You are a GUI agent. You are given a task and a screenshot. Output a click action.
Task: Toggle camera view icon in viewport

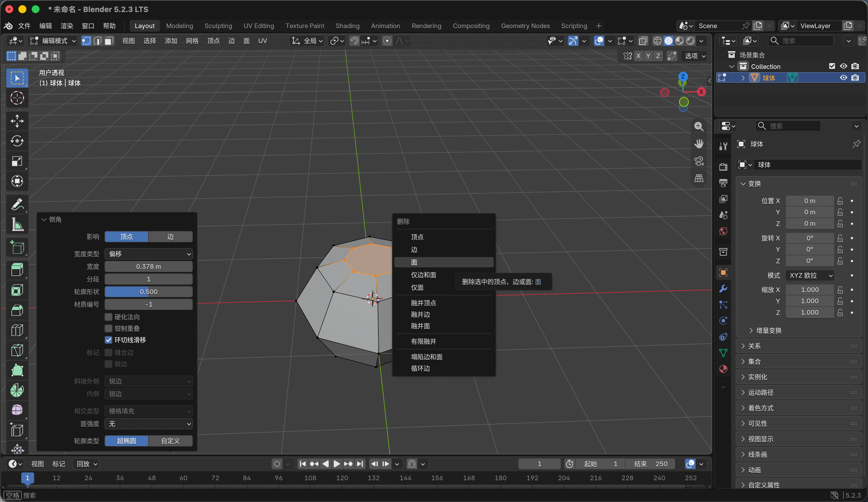coord(699,161)
